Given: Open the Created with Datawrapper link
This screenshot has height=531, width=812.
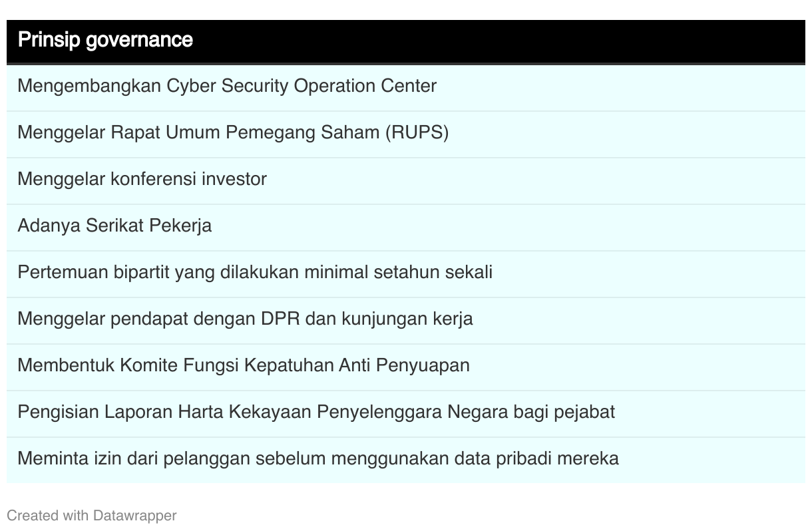Looking at the screenshot, I should pos(92,516).
